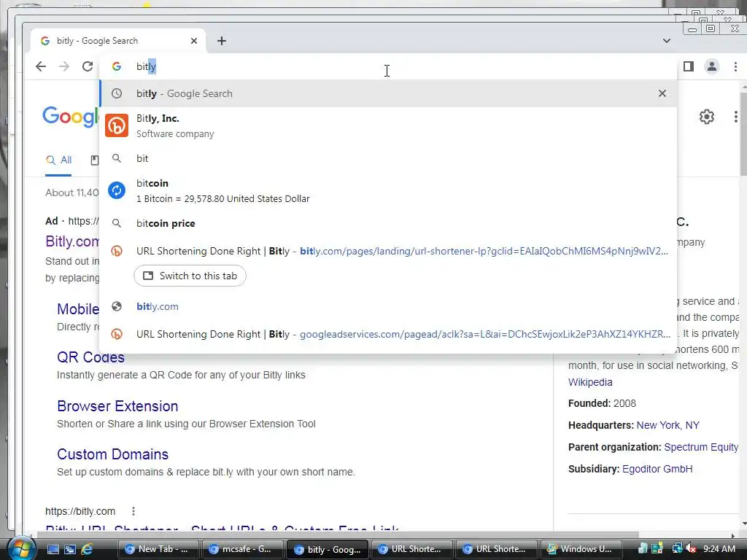Image resolution: width=747 pixels, height=560 pixels.
Task: Click the Spectrum Equity parent organization link
Action: 701,447
